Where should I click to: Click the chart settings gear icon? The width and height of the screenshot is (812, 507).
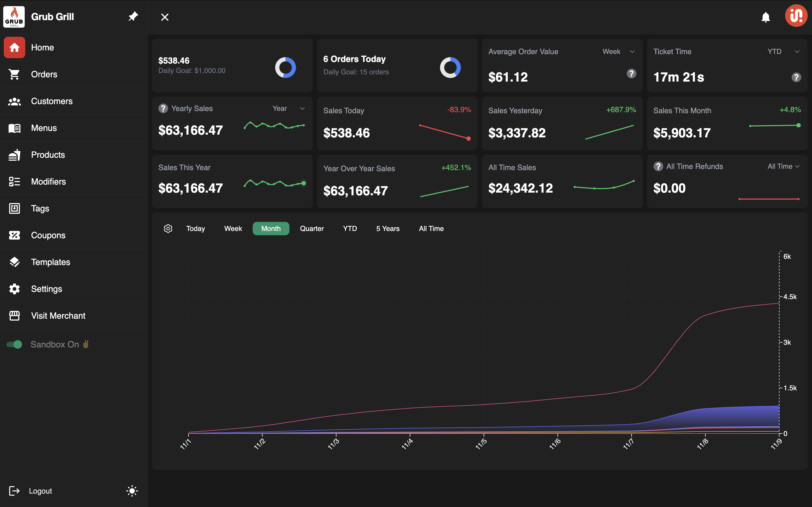pyautogui.click(x=168, y=228)
